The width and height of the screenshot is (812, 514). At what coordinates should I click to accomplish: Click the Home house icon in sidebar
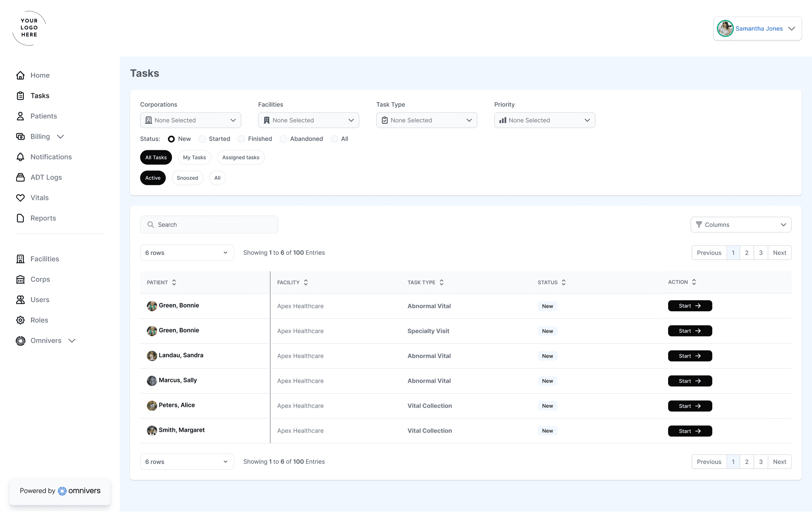coord(20,75)
